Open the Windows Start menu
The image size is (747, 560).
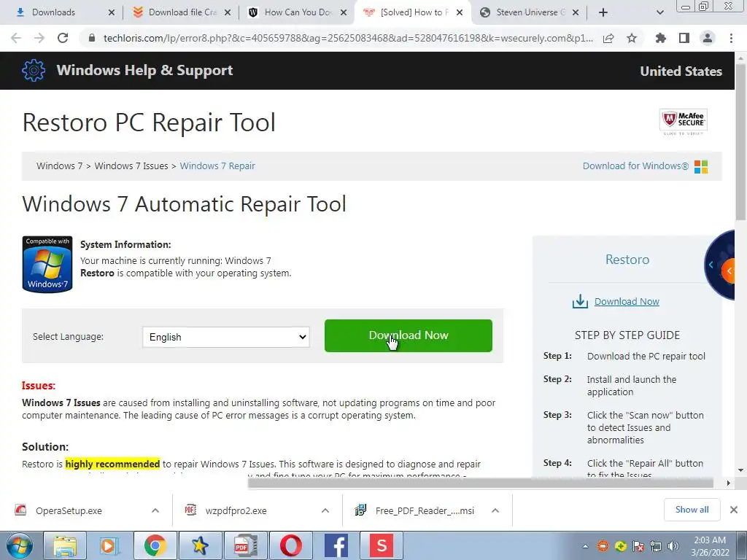[20, 545]
